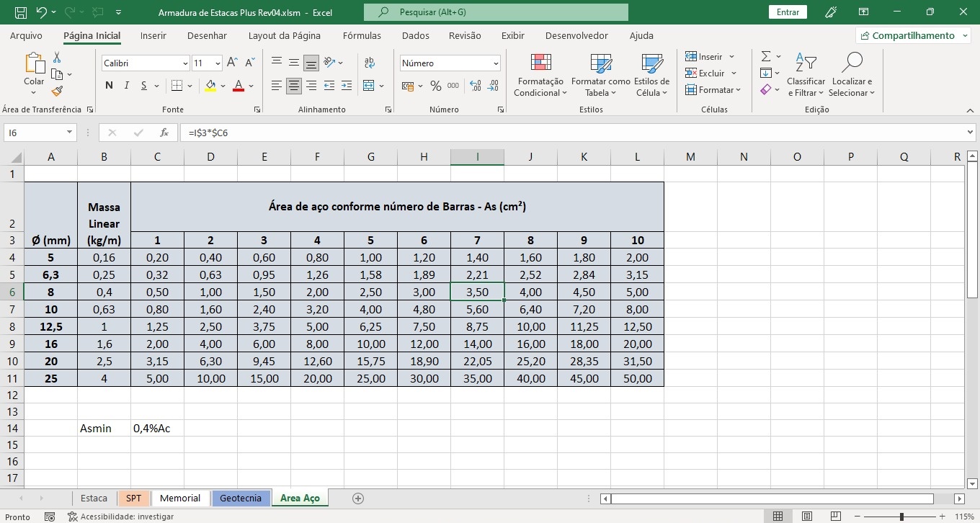The width and height of the screenshot is (980, 523).
Task: Expand Estilos de Célula gallery
Action: point(652,75)
